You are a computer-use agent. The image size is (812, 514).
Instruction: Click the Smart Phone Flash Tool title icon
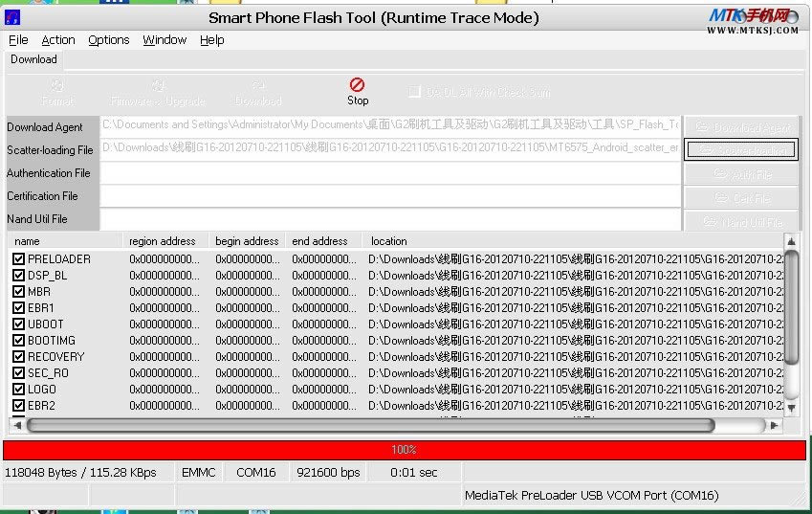[x=12, y=17]
